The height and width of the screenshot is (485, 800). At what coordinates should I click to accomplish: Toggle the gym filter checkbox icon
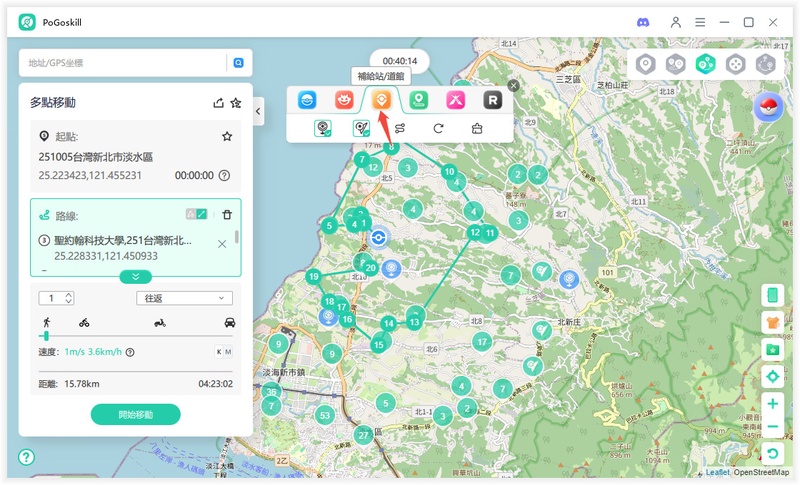click(x=361, y=128)
